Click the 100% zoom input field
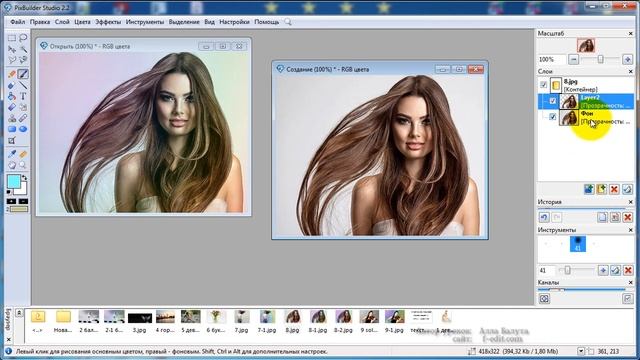Screen dimensions: 640x360 pyautogui.click(x=551, y=60)
